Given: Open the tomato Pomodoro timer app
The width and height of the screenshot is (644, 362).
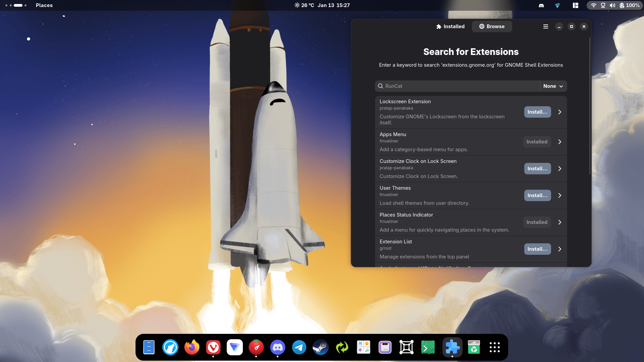Looking at the screenshot, I should [256, 347].
